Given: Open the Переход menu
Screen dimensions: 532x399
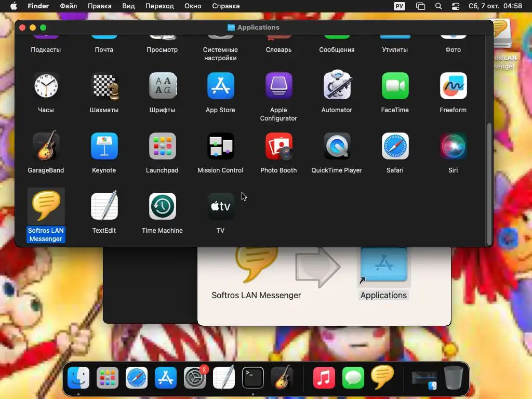Looking at the screenshot, I should pos(159,6).
